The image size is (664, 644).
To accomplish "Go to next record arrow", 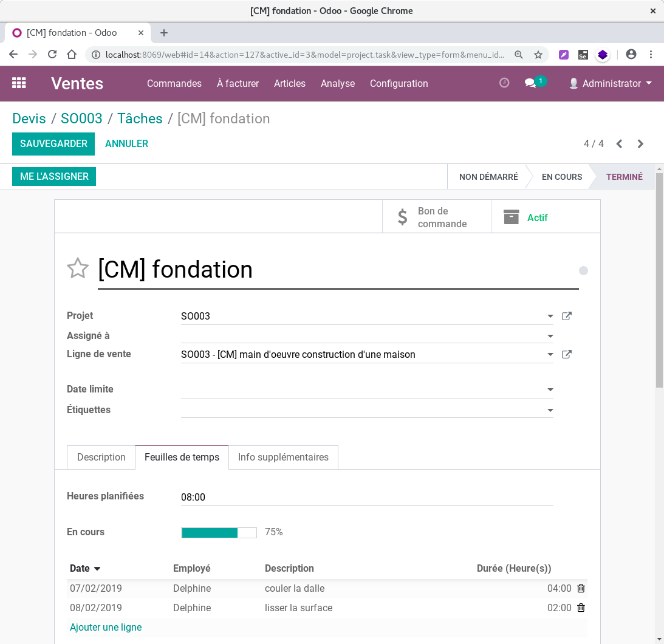I will tap(640, 144).
